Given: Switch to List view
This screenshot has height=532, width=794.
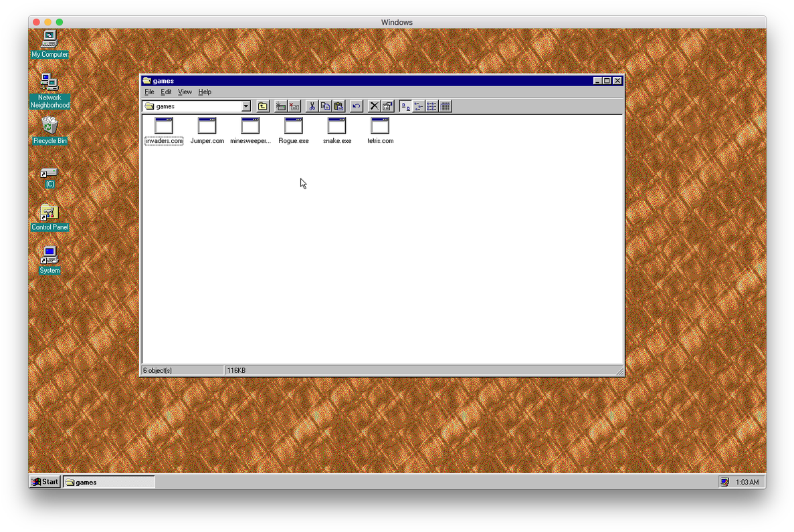Looking at the screenshot, I should (x=432, y=106).
